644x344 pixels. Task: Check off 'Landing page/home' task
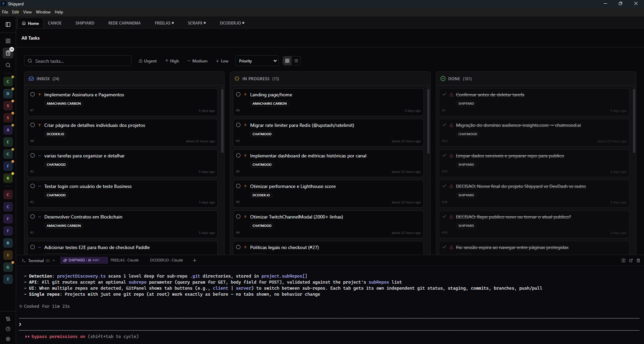[238, 95]
